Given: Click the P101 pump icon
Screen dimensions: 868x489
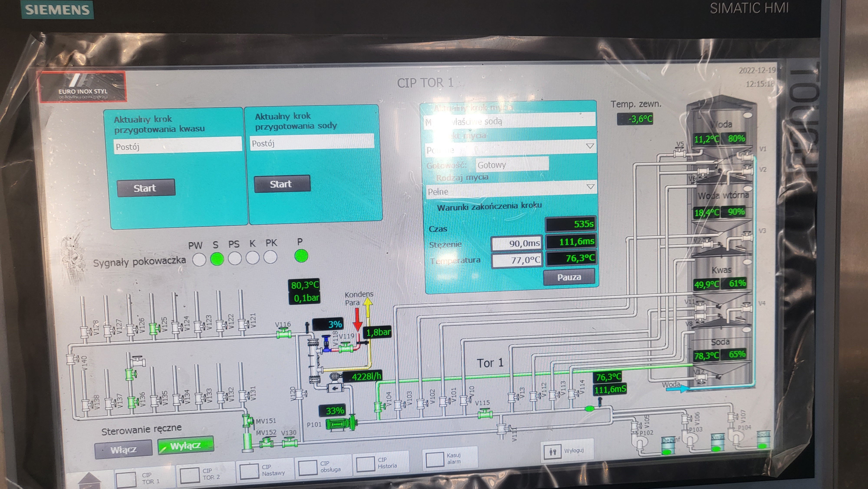Looking at the screenshot, I should point(341,423).
